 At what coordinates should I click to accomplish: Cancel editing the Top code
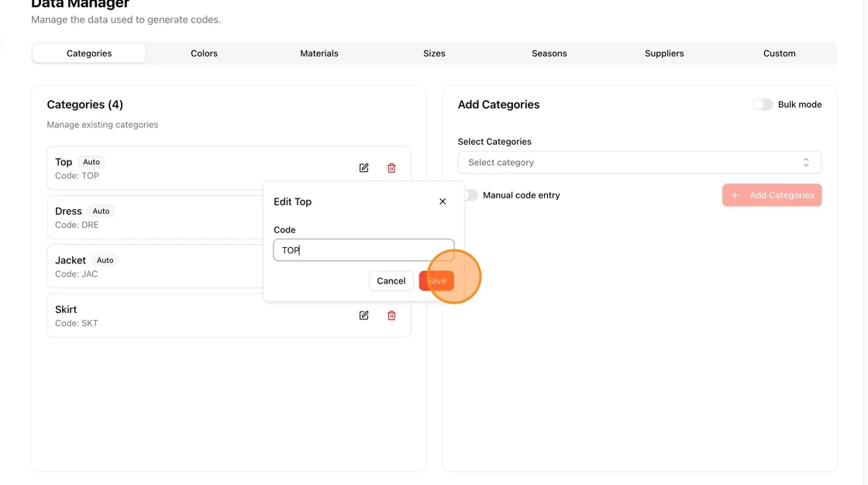pos(391,280)
